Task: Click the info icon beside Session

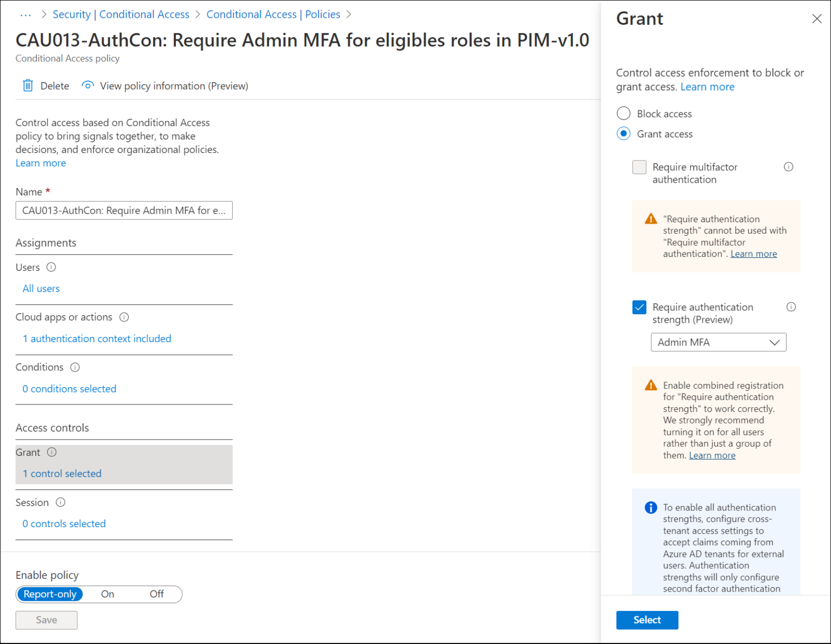Action: (60, 502)
